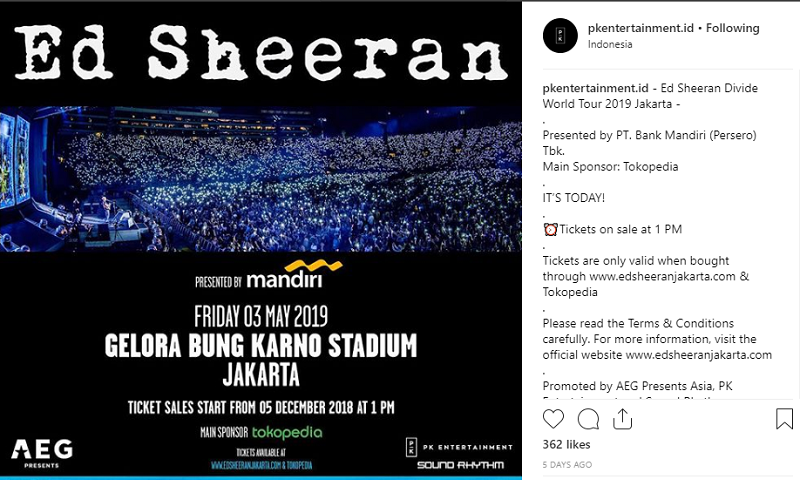
Task: View the 362 likes list
Action: pyautogui.click(x=567, y=444)
